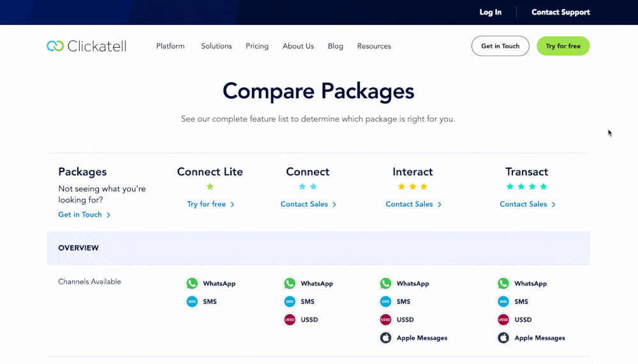Click WhatsApp icon under Connect Lite

192,284
